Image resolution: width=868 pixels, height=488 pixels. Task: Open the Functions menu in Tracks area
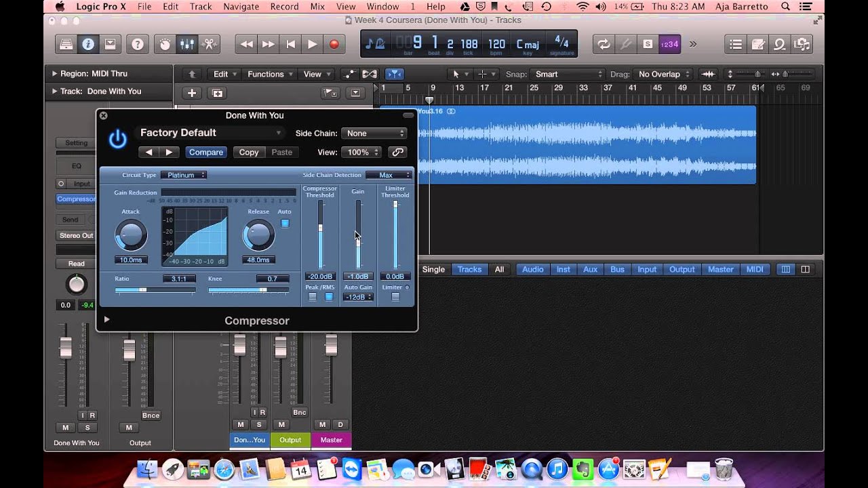(269, 74)
